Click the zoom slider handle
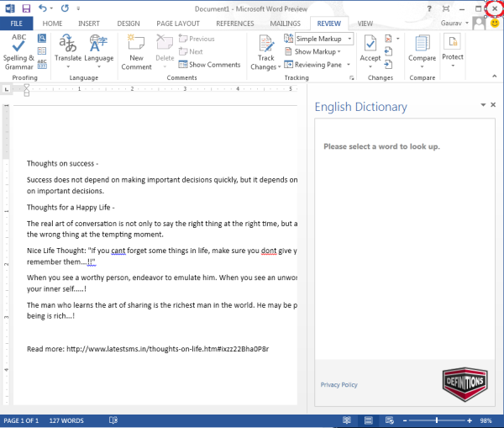The image size is (504, 428). coord(437,420)
